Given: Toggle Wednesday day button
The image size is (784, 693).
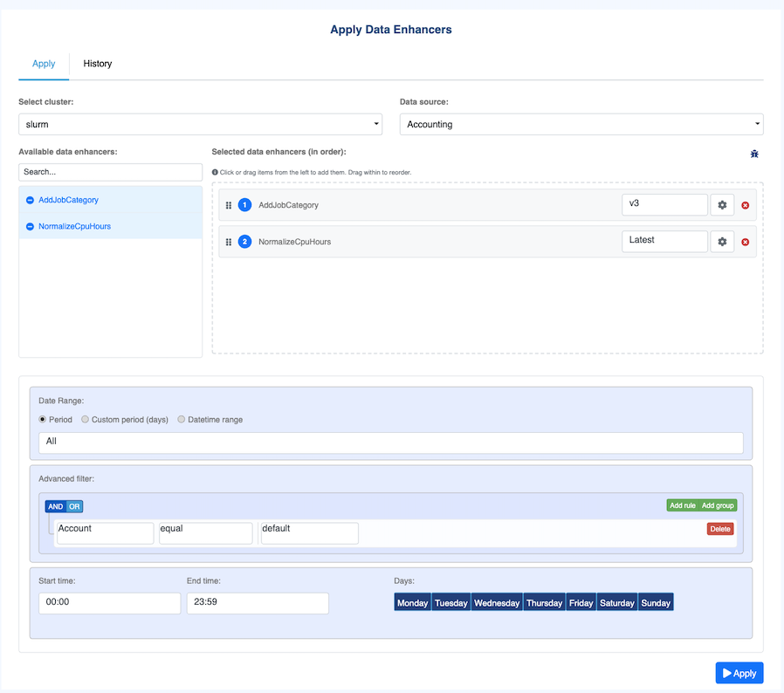Looking at the screenshot, I should (497, 602).
